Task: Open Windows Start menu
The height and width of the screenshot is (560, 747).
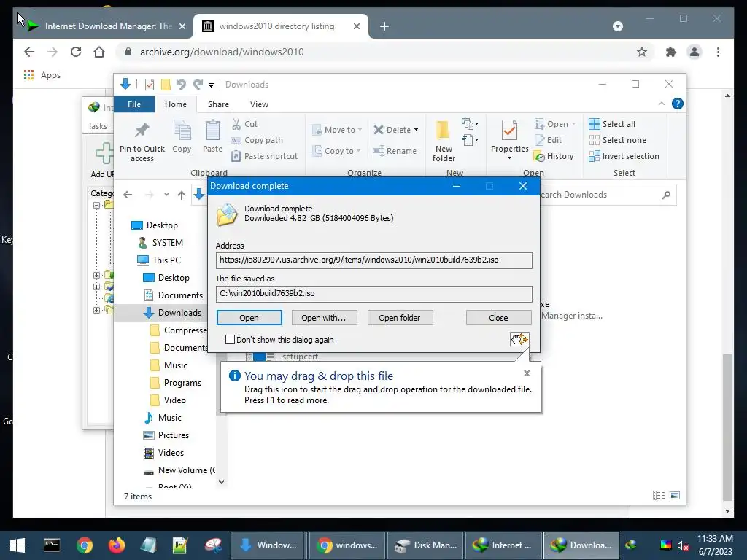Action: click(18, 545)
